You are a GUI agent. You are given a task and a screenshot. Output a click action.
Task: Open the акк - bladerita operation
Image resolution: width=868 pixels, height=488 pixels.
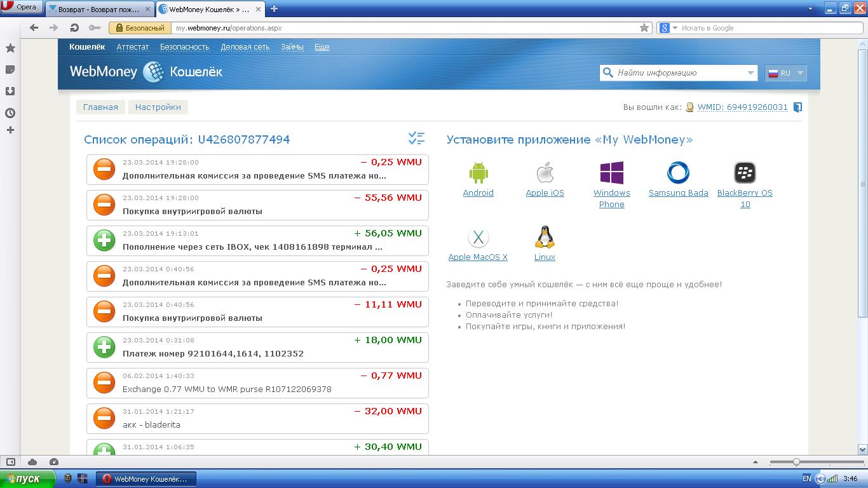[257, 419]
